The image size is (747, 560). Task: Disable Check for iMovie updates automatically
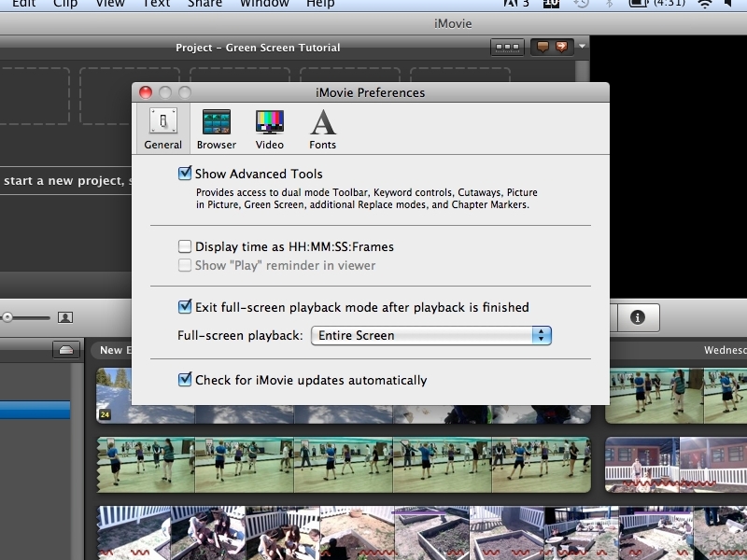[185, 380]
